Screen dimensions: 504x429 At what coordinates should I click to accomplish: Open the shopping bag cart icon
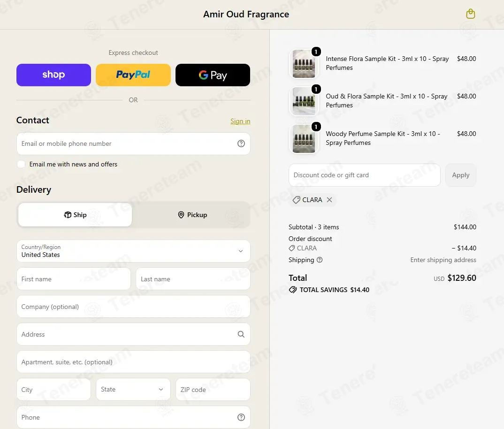tap(471, 14)
